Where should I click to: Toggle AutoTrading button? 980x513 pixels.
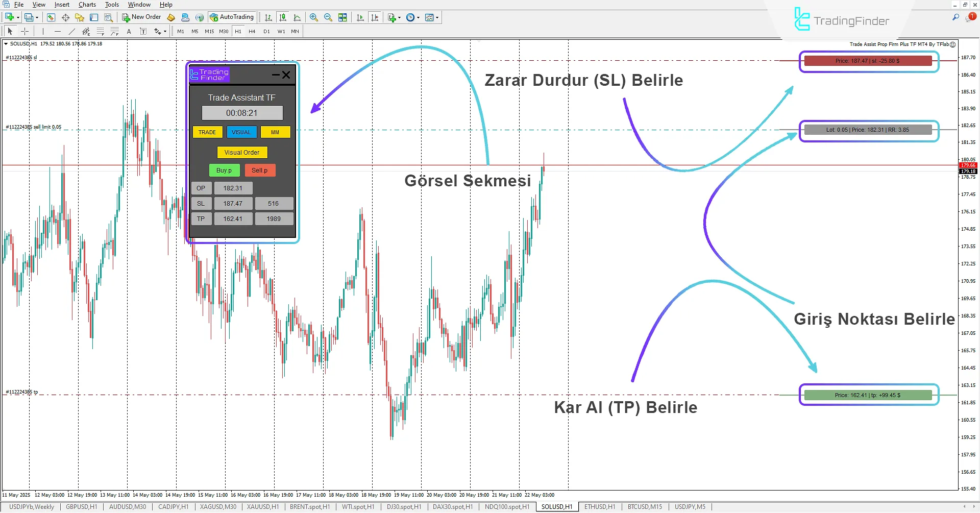coord(232,17)
